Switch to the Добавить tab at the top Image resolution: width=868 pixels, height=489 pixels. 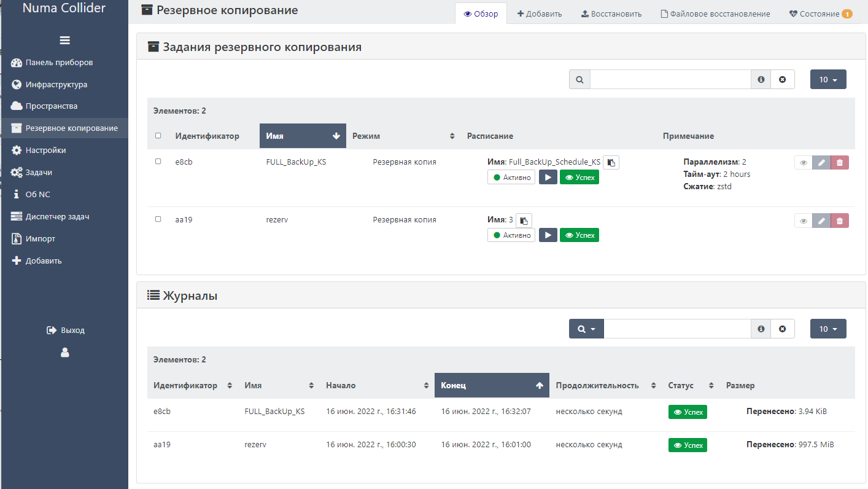pyautogui.click(x=540, y=14)
